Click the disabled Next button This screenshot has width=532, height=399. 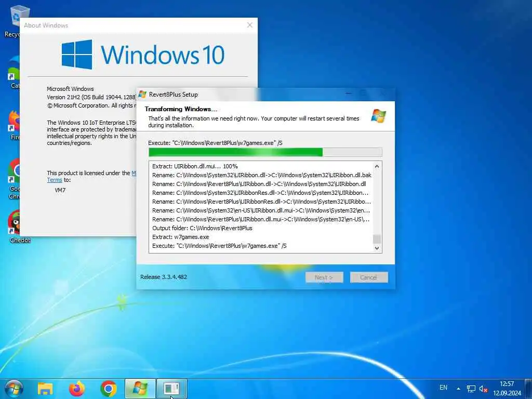(324, 277)
